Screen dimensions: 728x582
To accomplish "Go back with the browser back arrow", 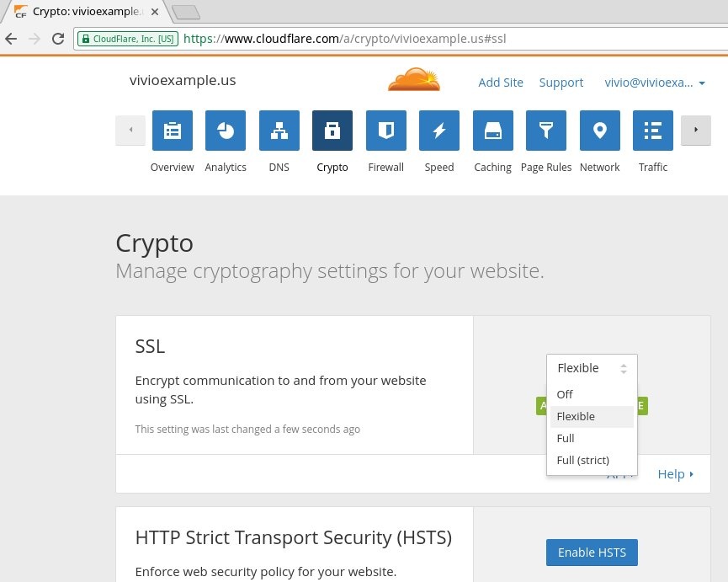I will [x=11, y=39].
